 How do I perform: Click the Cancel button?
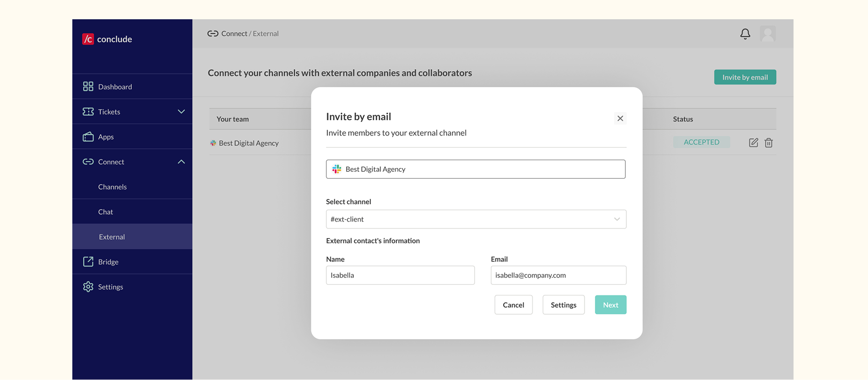pyautogui.click(x=513, y=305)
